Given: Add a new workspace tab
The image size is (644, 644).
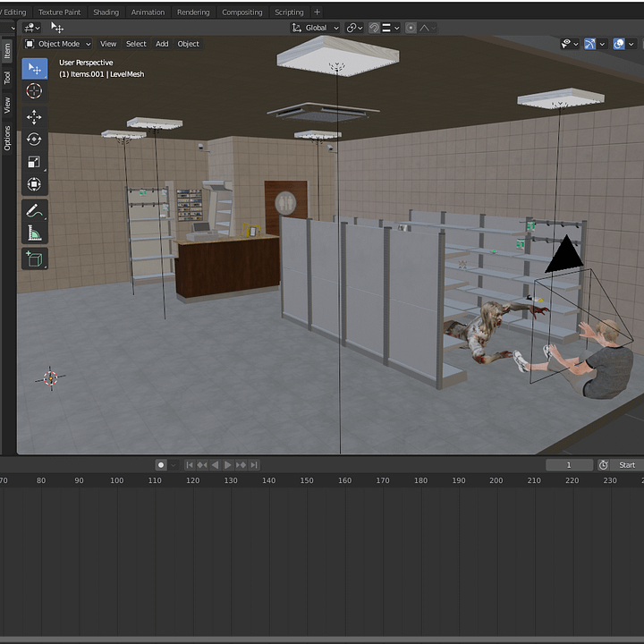Looking at the screenshot, I should coord(317,13).
